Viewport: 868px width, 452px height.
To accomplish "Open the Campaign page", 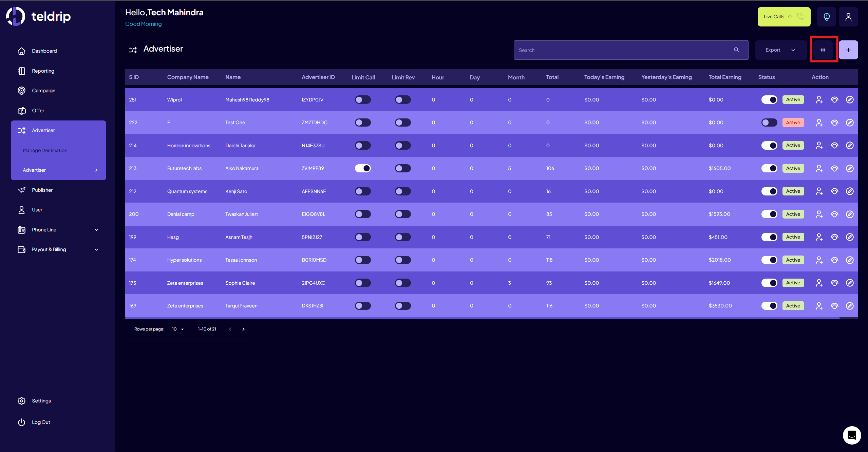I will click(x=43, y=90).
